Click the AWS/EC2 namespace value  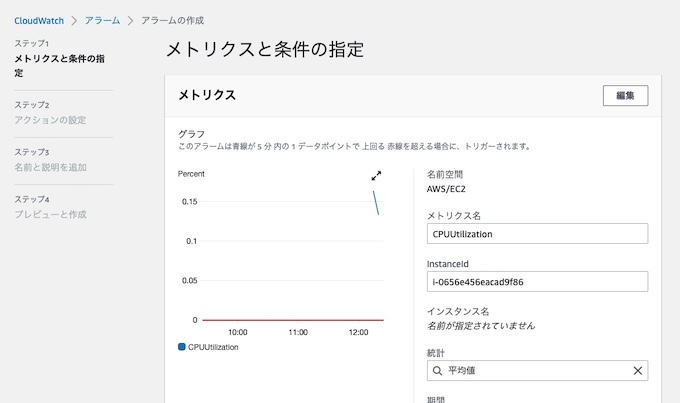coord(446,189)
